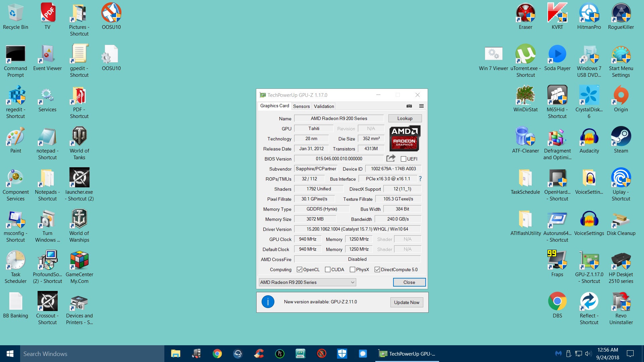Screen dimensions: 644x362
Task: Select the Fraps desktop icon
Action: pos(557,264)
